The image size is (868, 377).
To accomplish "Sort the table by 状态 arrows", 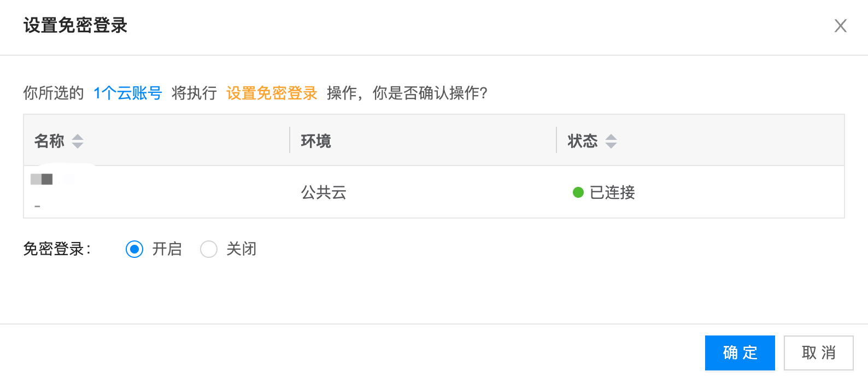I will pyautogui.click(x=611, y=141).
